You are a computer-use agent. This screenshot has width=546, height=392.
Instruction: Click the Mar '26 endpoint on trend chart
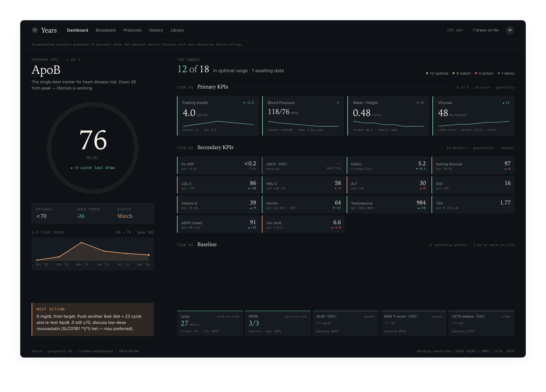pyautogui.click(x=149, y=255)
